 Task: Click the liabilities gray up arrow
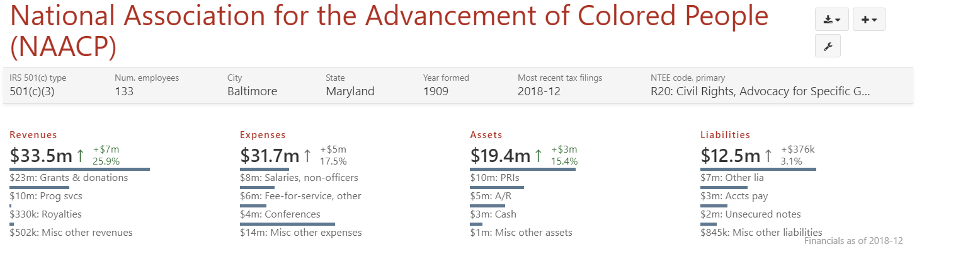(768, 155)
